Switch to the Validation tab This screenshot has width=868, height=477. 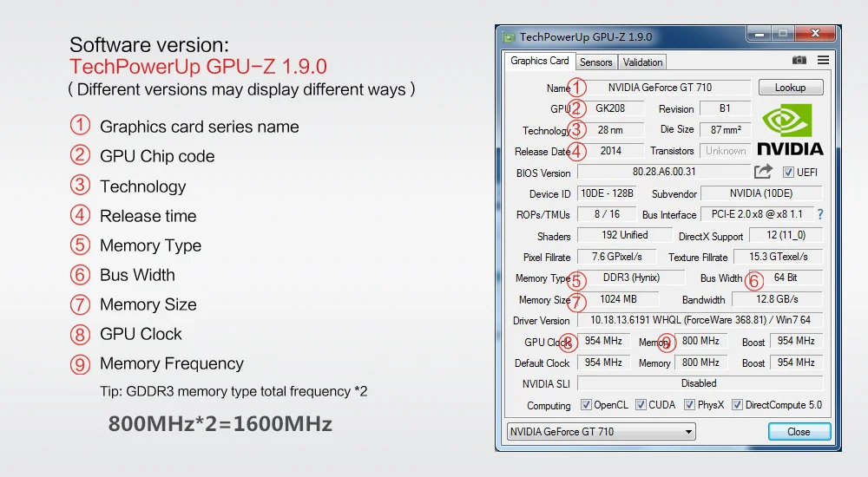(x=642, y=62)
